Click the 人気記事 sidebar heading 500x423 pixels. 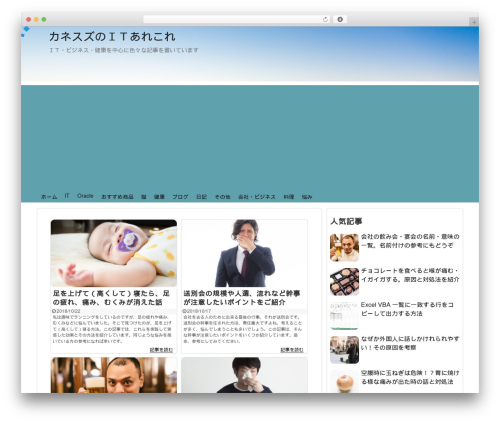coord(346,221)
